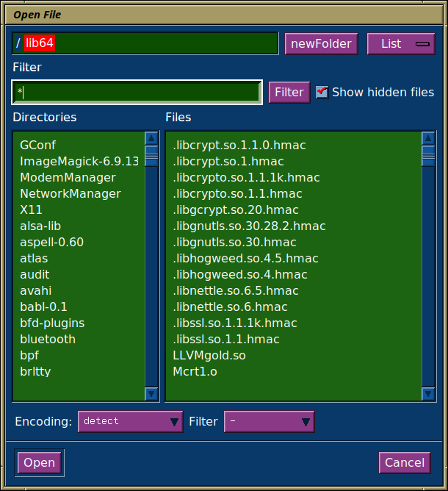Select the ImageMagick-6.9.13 directory
Image resolution: width=448 pixels, height=491 pixels.
coord(79,161)
